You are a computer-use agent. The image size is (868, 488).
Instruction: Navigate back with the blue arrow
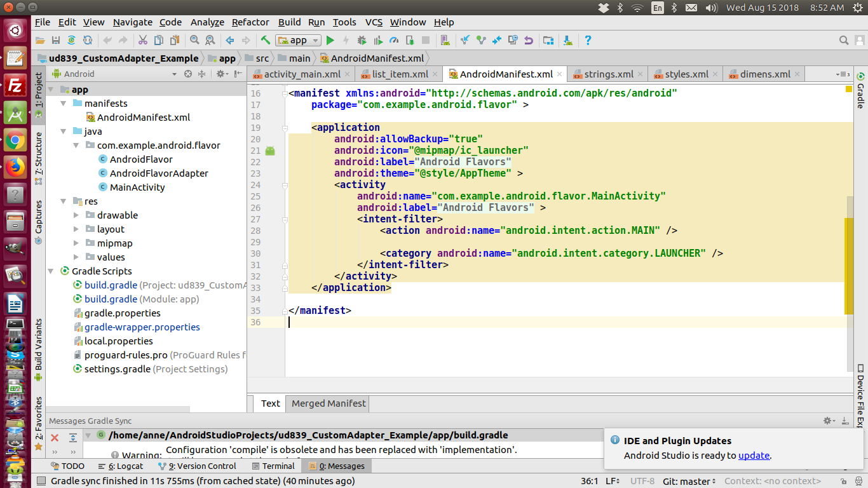pos(230,40)
